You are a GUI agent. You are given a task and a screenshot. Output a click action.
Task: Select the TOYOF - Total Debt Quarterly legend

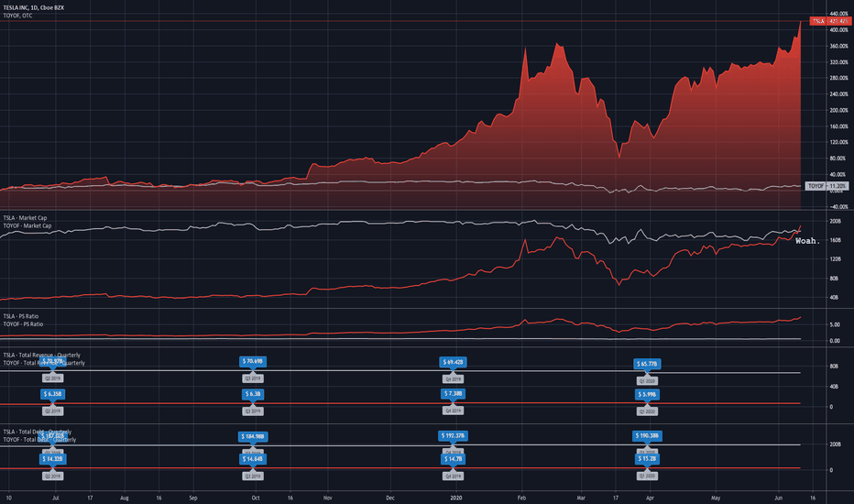click(39, 440)
